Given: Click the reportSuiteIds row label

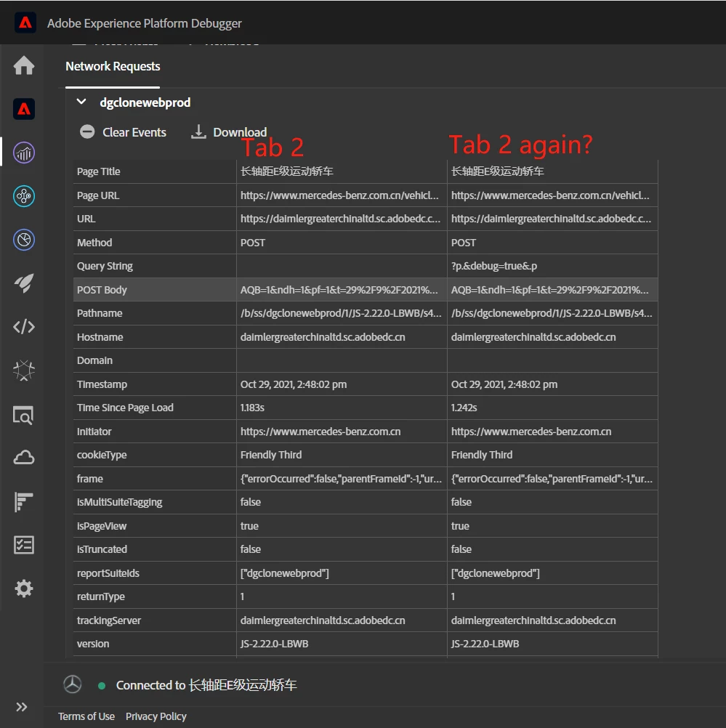Looking at the screenshot, I should click(x=108, y=573).
